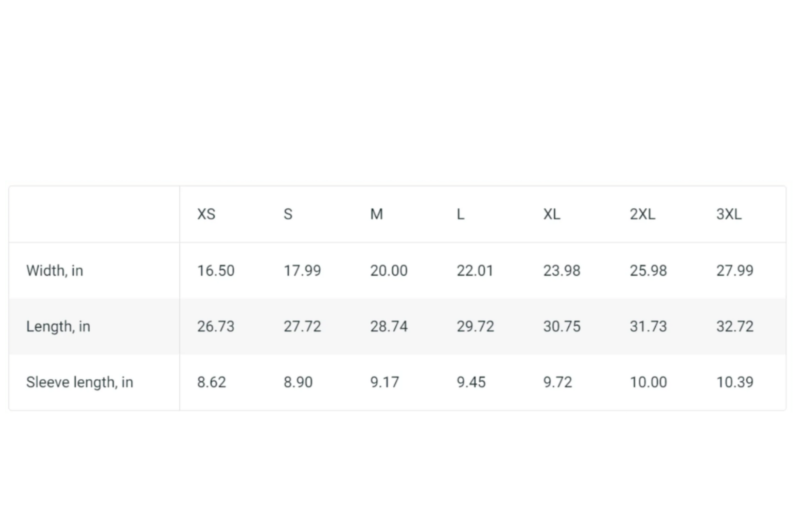Click the M size header
This screenshot has width=798, height=532.
tap(376, 214)
